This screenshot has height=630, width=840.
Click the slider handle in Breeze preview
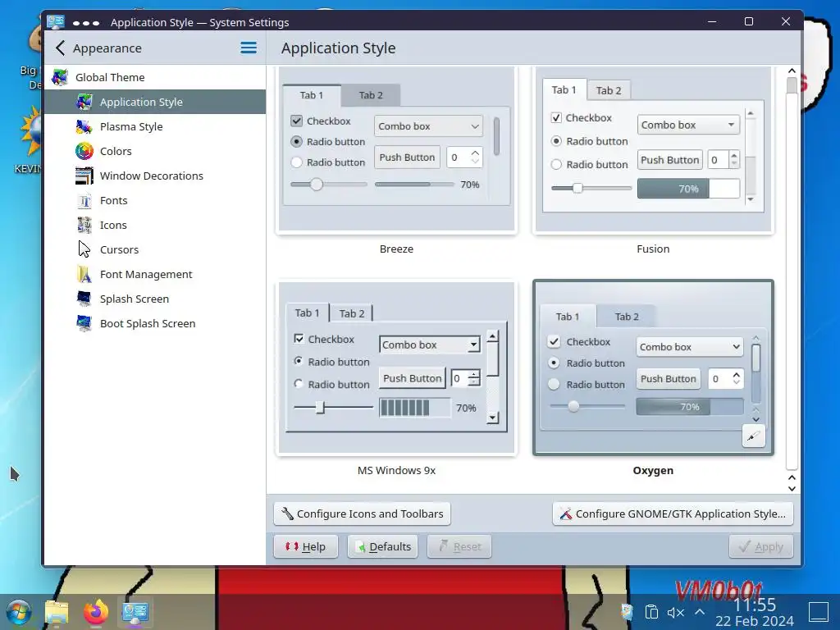pos(317,185)
